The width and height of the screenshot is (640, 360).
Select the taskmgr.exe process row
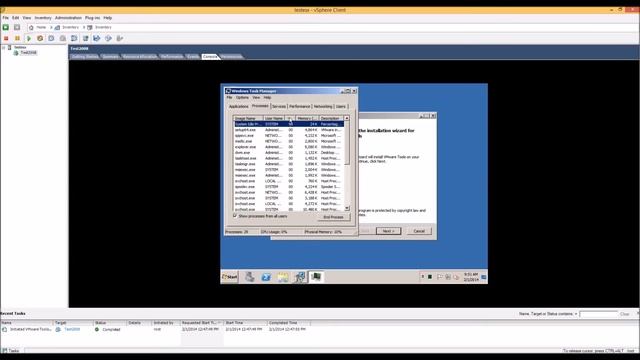pos(289,164)
